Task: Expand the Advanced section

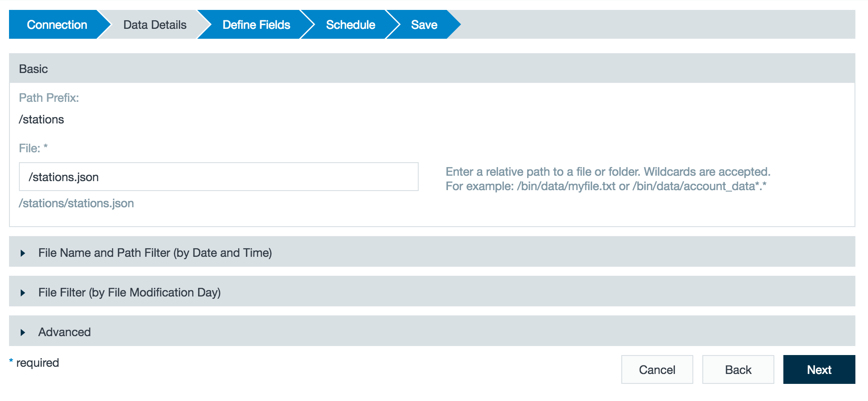Action: pyautogui.click(x=432, y=331)
